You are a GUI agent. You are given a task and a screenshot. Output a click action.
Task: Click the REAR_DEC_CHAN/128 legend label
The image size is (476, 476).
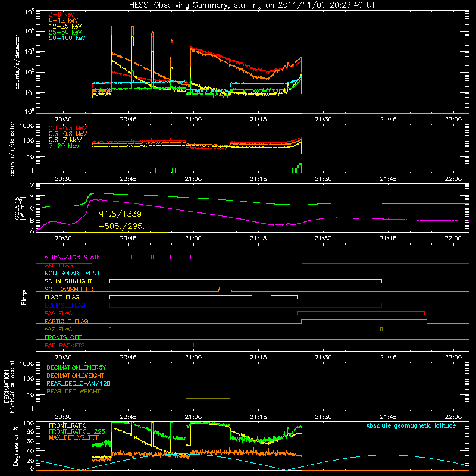point(79,383)
